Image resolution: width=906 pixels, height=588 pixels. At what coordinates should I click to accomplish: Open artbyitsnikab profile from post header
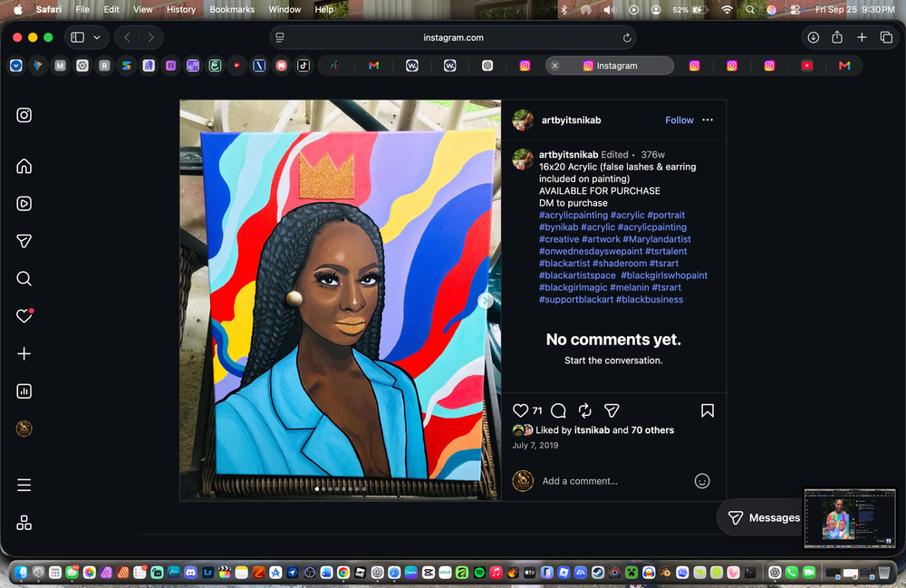[571, 120]
